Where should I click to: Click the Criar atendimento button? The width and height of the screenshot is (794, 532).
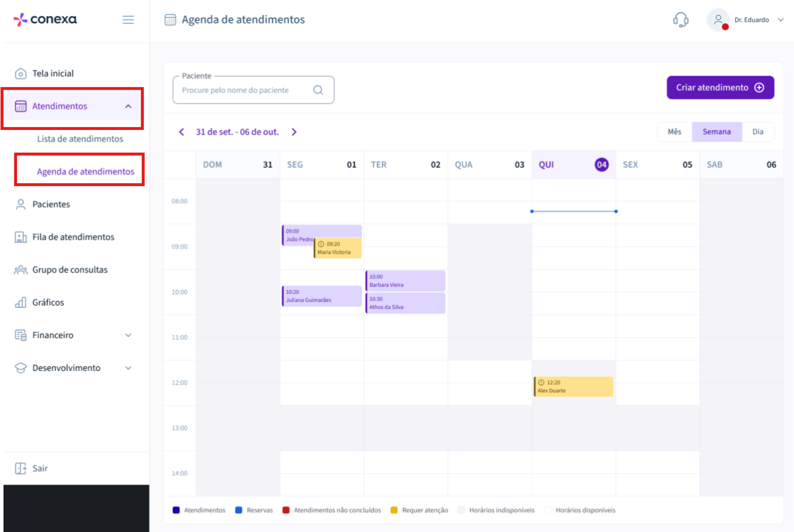click(720, 88)
